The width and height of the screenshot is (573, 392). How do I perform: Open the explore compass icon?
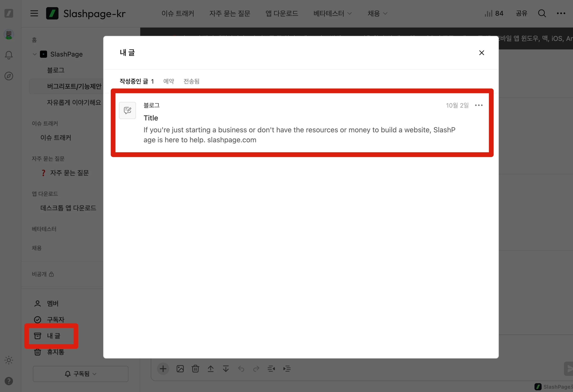coord(9,76)
